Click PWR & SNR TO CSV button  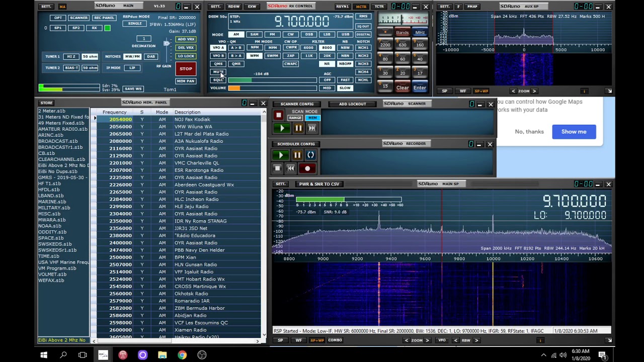coord(319,184)
